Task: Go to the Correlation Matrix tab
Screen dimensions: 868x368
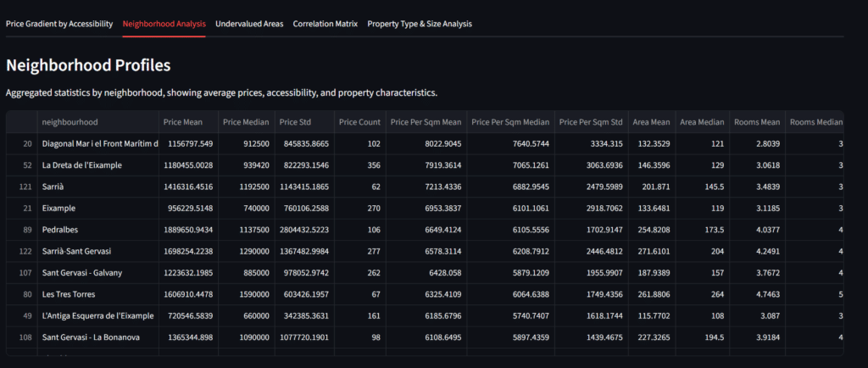Action: coord(325,24)
